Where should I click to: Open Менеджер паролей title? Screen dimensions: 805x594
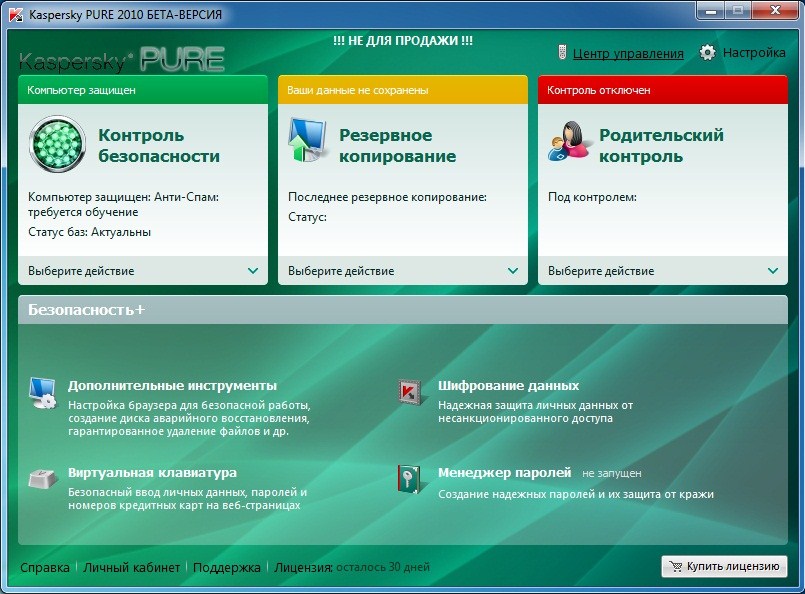(x=504, y=472)
